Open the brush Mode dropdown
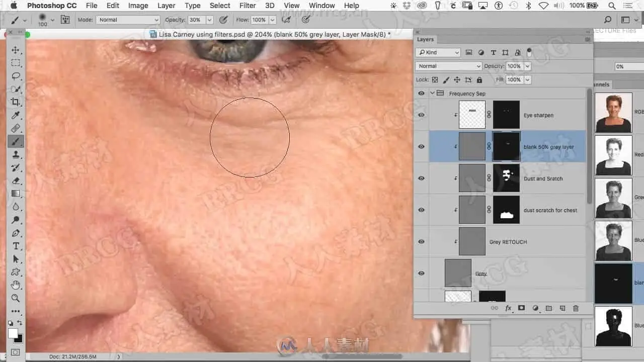Image resolution: width=644 pixels, height=362 pixels. (128, 20)
